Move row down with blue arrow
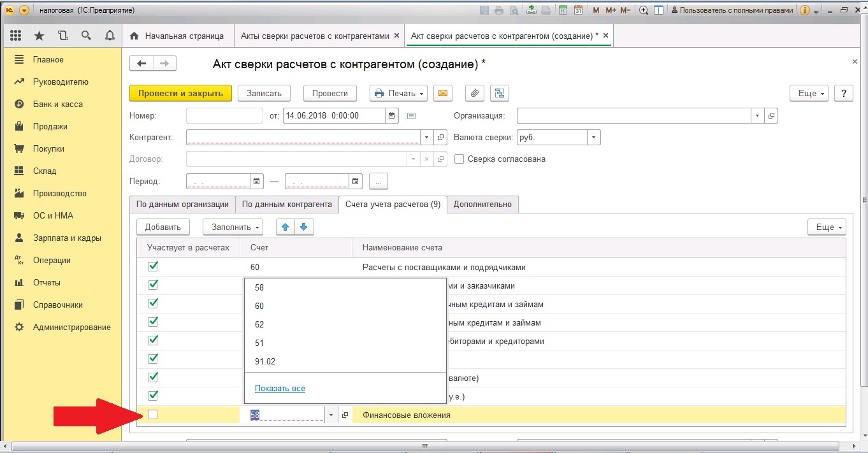This screenshot has width=868, height=453. 304,227
